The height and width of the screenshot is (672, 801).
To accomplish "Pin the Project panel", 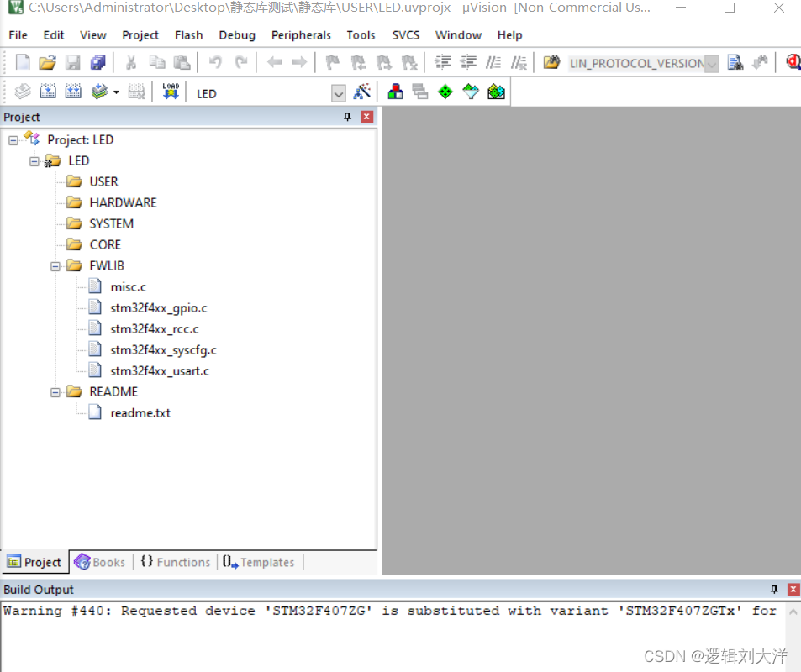I will point(347,117).
